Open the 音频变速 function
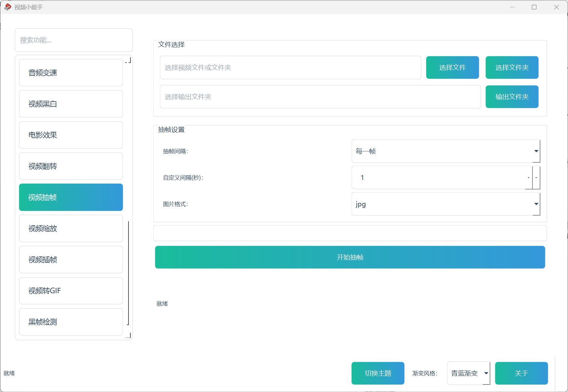This screenshot has height=392, width=568. 71,73
